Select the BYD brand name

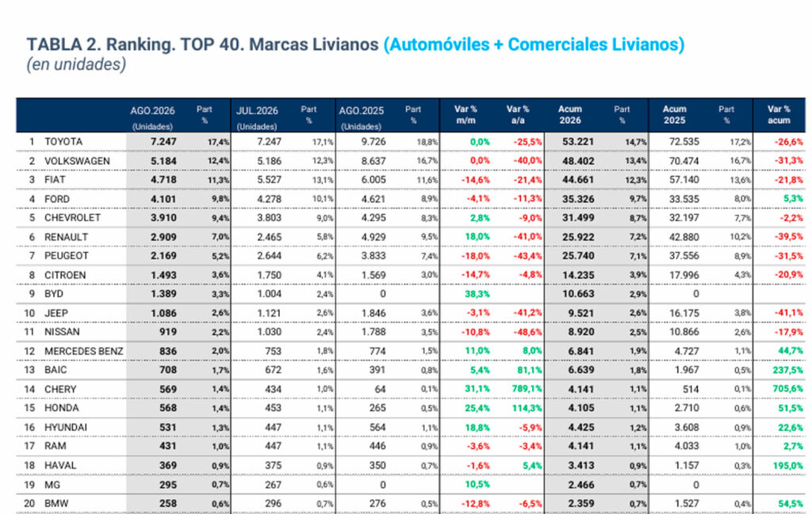click(54, 293)
